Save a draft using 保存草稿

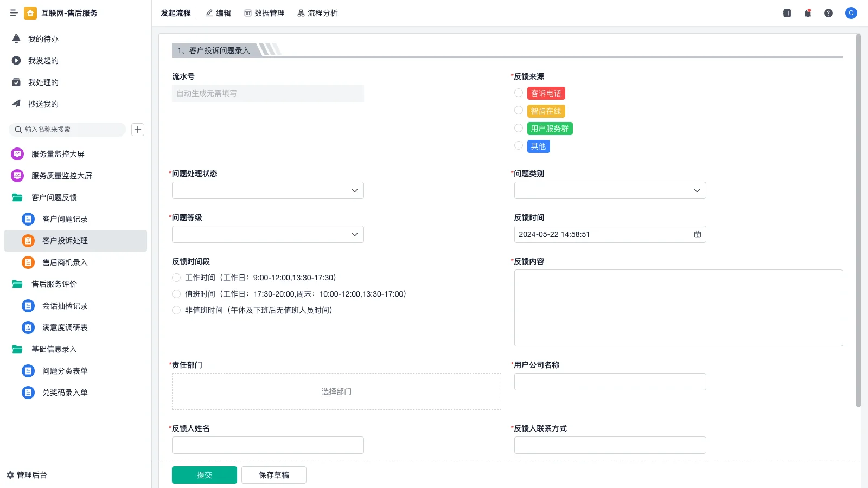pos(274,474)
